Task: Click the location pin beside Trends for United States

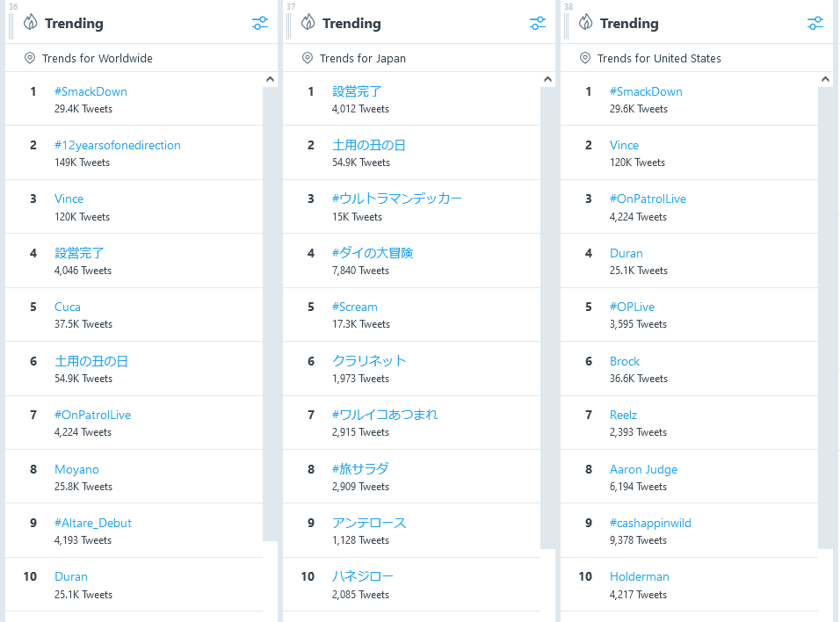Action: click(585, 58)
